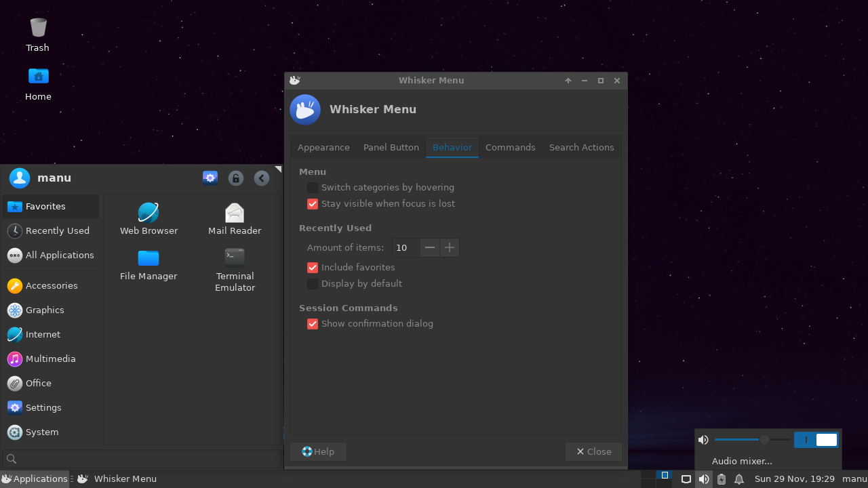Expand the Multimedia category
This screenshot has width=868, height=488.
point(51,359)
